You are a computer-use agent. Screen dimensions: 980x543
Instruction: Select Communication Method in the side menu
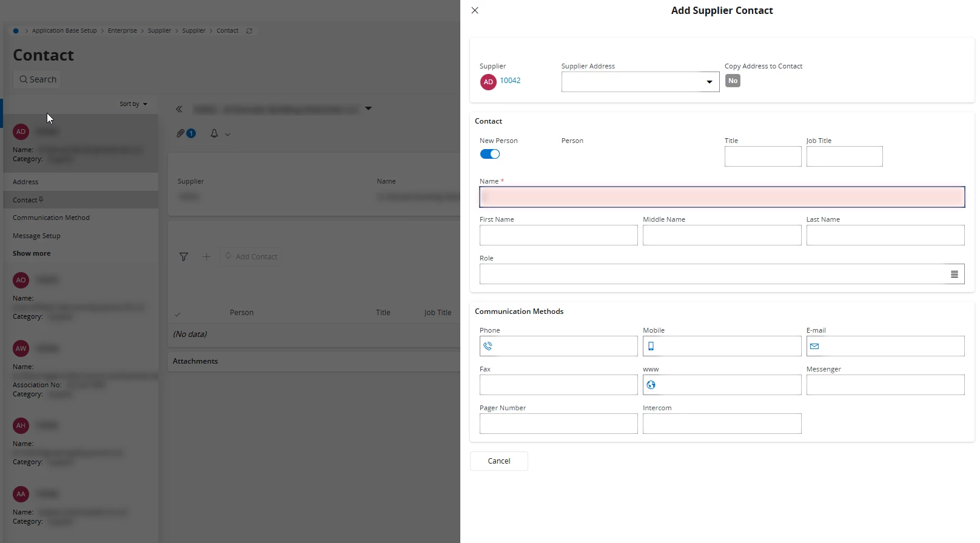click(x=51, y=218)
